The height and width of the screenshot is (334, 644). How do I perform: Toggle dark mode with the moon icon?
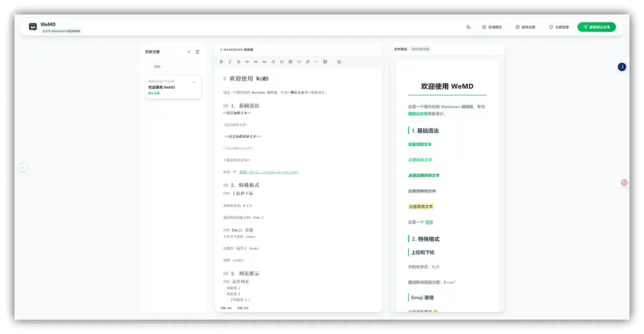[469, 27]
